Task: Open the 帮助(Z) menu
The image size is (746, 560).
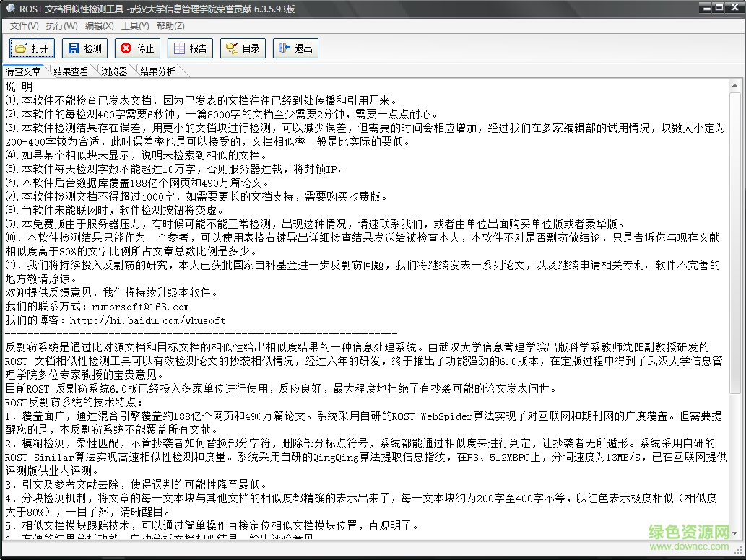Action: coord(169,25)
